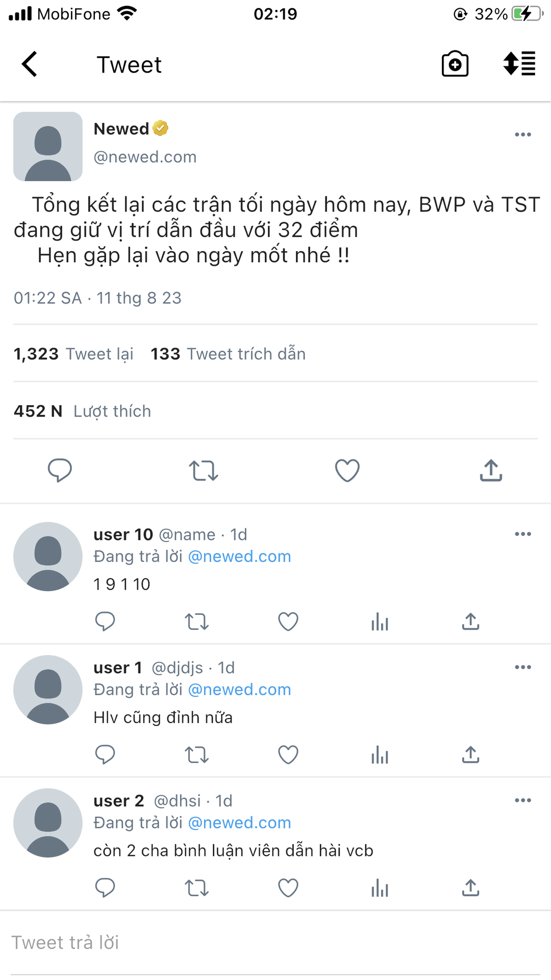View the 452 N Lượt thích list
The width and height of the screenshot is (551, 980).
pos(83,411)
